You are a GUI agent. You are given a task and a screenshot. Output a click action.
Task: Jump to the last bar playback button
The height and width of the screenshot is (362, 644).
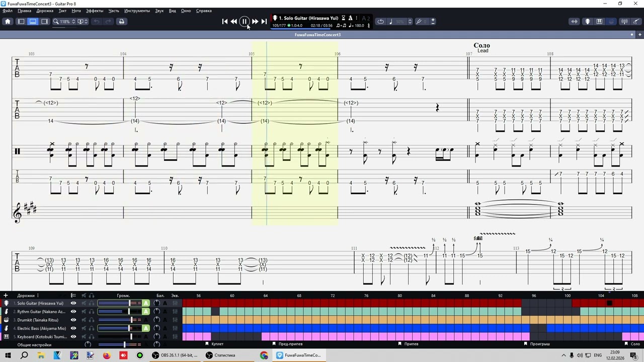point(264,21)
